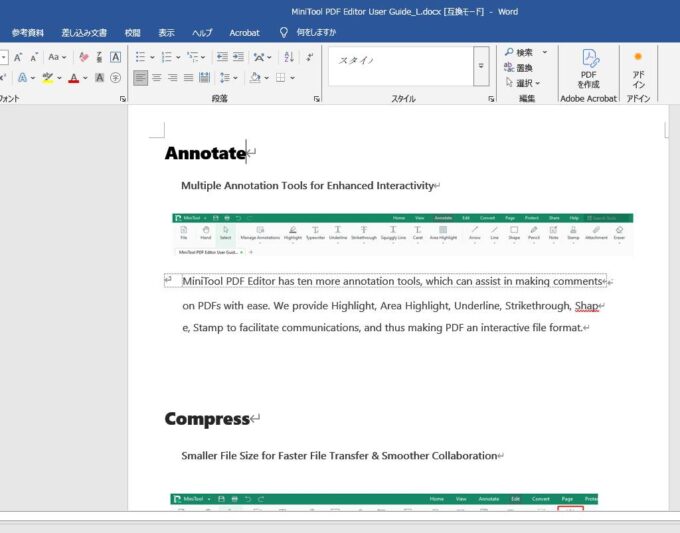
Task: Apply multilevel list formatting
Action: pyautogui.click(x=192, y=57)
